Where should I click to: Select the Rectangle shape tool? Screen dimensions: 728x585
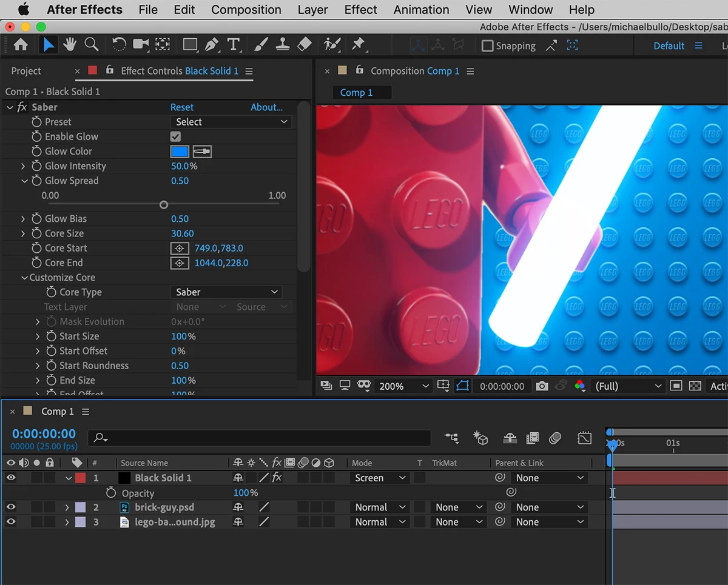pos(190,45)
